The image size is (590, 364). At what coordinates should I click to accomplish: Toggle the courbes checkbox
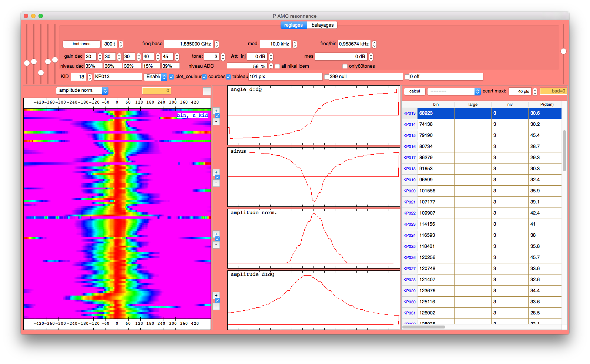click(204, 77)
